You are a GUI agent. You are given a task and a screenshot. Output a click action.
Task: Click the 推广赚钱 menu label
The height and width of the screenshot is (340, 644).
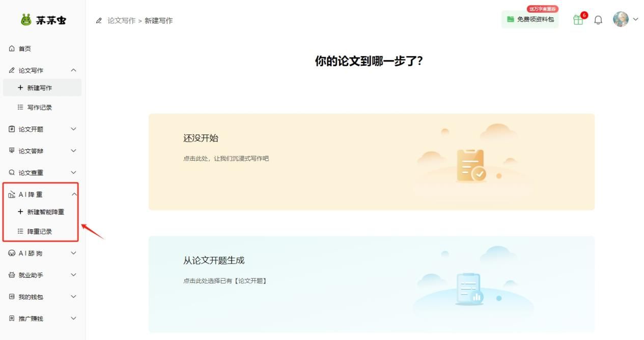31,319
